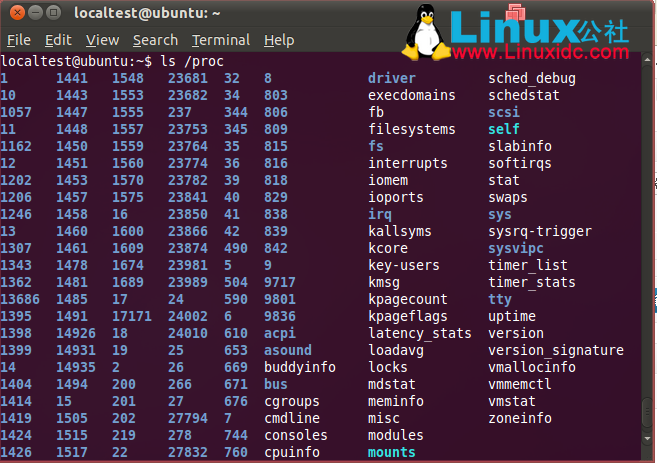This screenshot has height=463, width=657.
Task: Click scrollbar up arrow
Action: click(x=647, y=60)
